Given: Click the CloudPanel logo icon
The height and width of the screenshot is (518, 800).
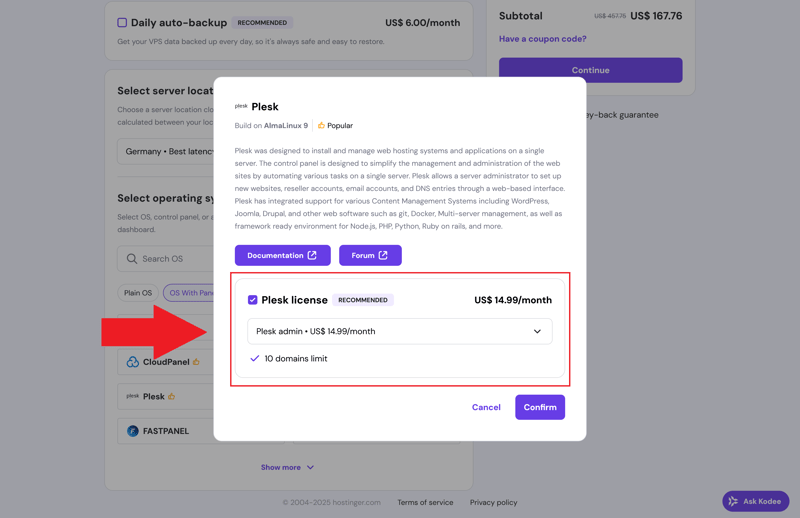Looking at the screenshot, I should pyautogui.click(x=133, y=362).
